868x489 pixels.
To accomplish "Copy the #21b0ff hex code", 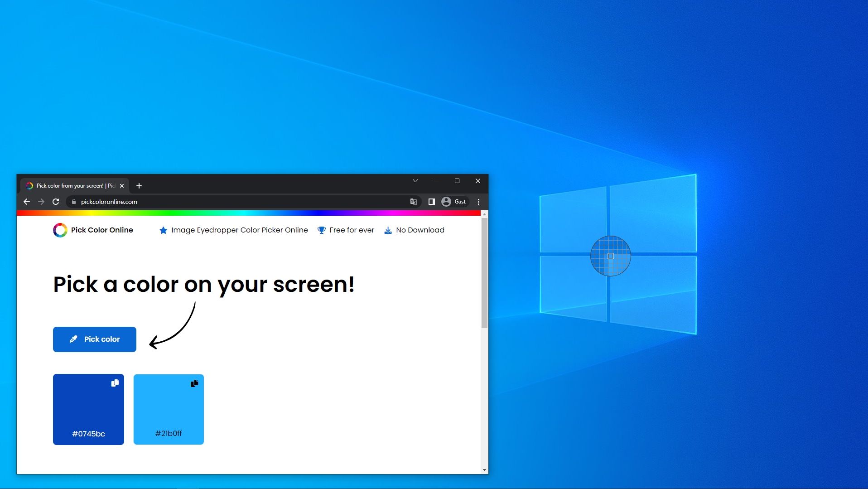I will click(x=194, y=383).
